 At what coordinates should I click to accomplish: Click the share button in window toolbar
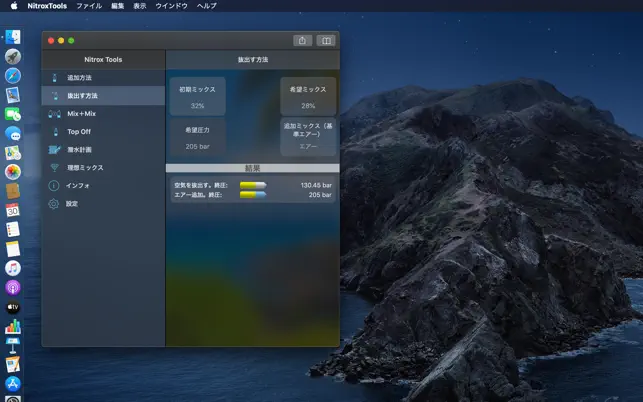pyautogui.click(x=303, y=41)
